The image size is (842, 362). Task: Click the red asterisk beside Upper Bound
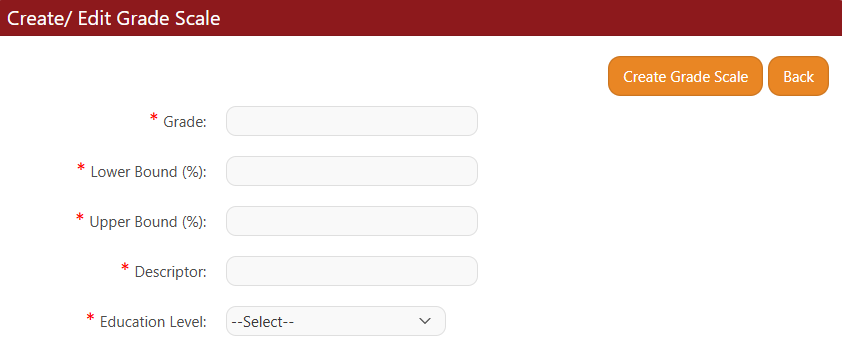coord(80,218)
